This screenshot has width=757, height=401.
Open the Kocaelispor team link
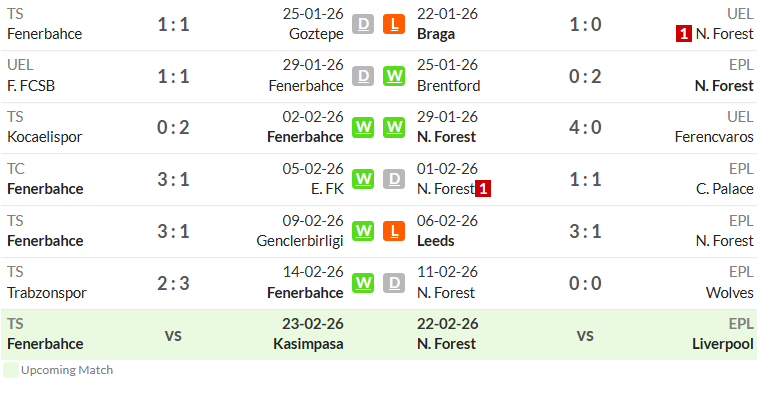[x=45, y=137]
